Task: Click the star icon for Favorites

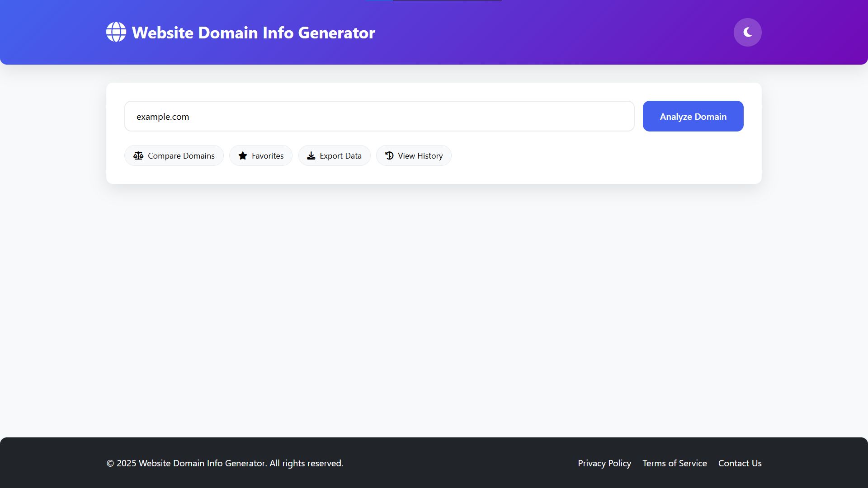Action: coord(243,155)
